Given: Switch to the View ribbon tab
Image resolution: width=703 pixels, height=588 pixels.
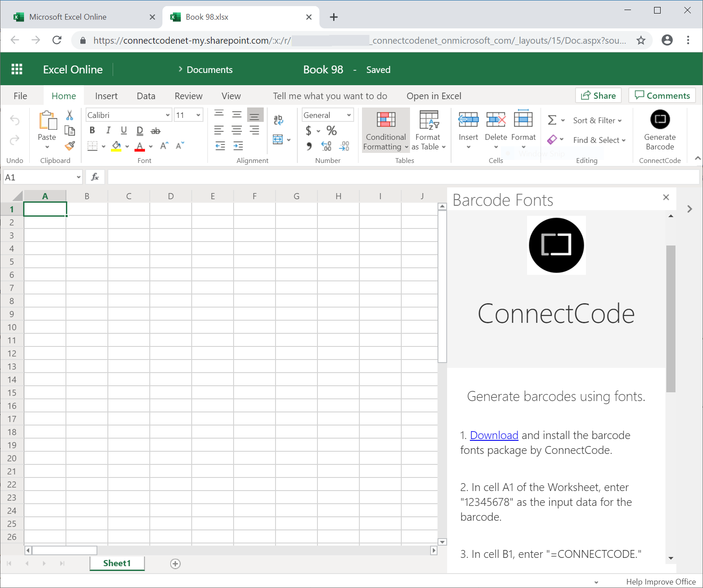Looking at the screenshot, I should (231, 96).
